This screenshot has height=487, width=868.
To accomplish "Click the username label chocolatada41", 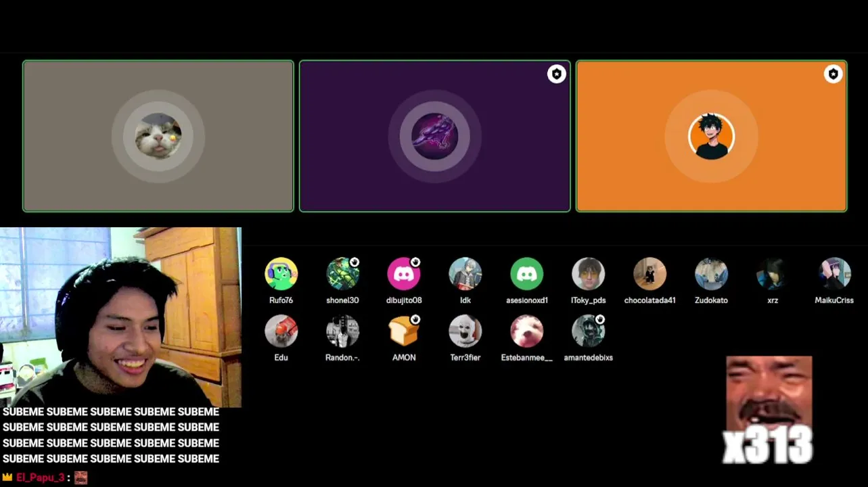I will click(x=649, y=300).
